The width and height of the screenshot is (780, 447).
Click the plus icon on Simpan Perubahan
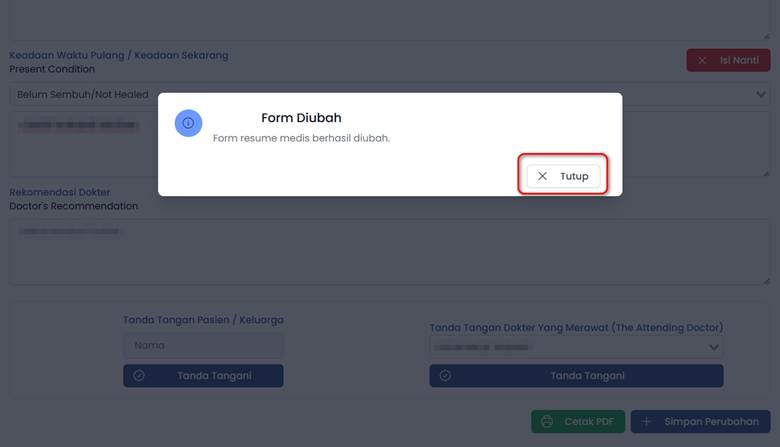point(647,422)
